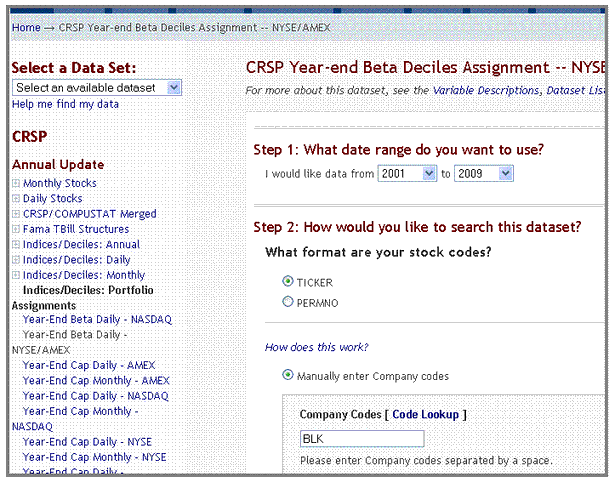
Task: Open Fama TBill Structures link
Action: [76, 229]
